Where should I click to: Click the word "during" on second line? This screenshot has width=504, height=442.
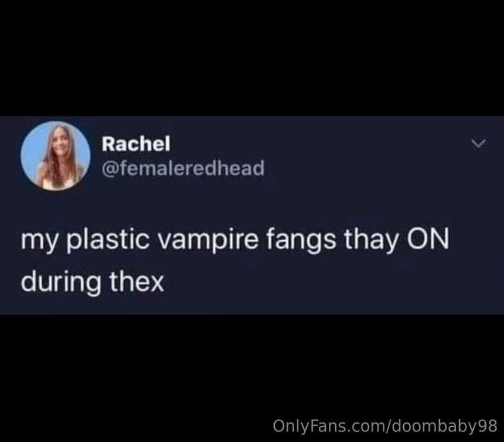coord(61,282)
